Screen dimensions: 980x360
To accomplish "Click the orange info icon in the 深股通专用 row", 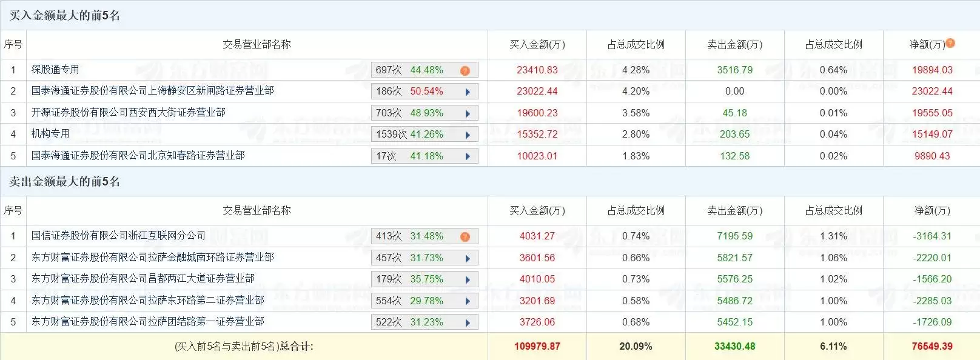I will click(465, 70).
